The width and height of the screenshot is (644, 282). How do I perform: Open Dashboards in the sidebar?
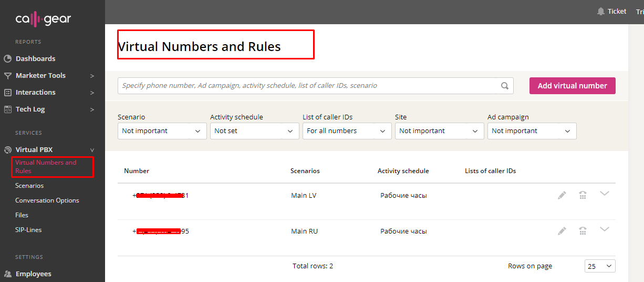[35, 58]
